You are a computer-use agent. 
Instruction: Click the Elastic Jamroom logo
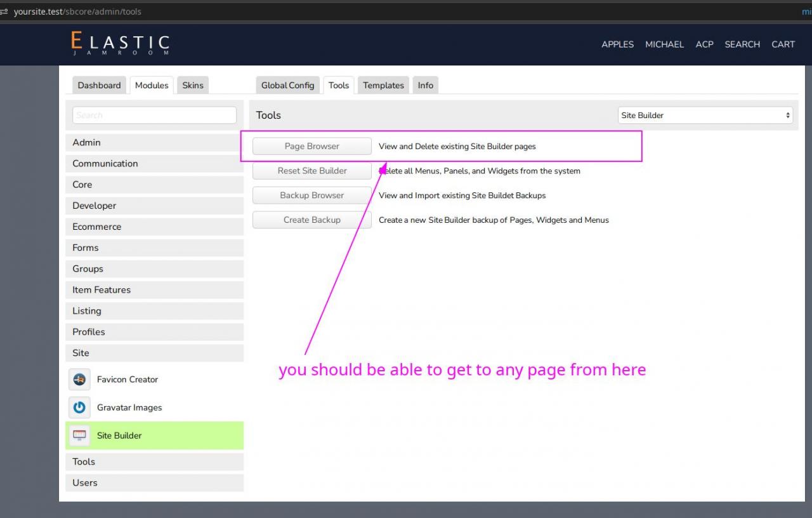[x=120, y=44]
